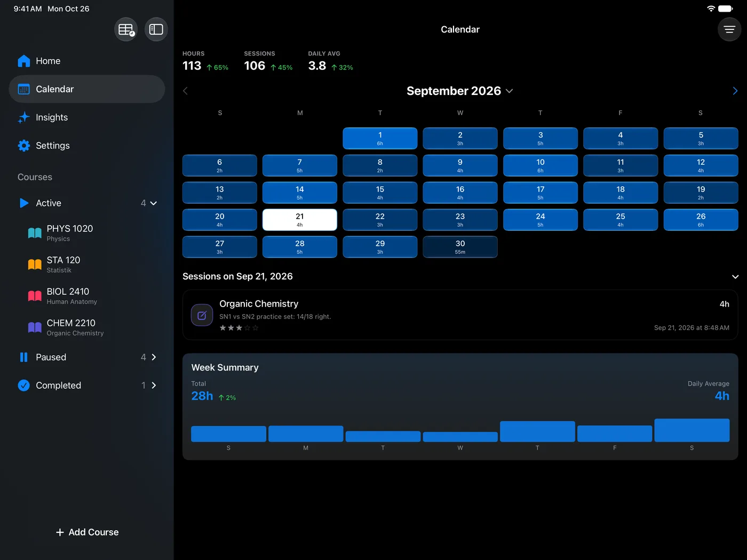Viewport: 747px width, 560px height.
Task: Open the Settings sidebar item
Action: 87,146
